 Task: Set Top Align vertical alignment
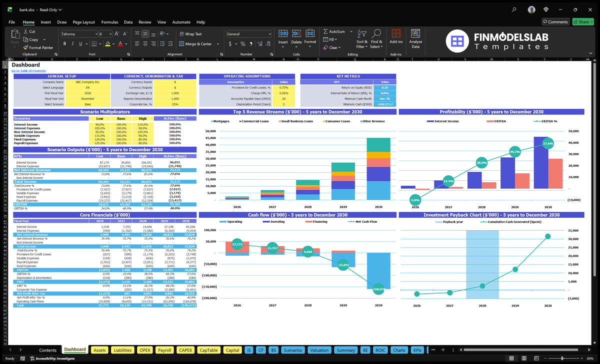pos(137,34)
